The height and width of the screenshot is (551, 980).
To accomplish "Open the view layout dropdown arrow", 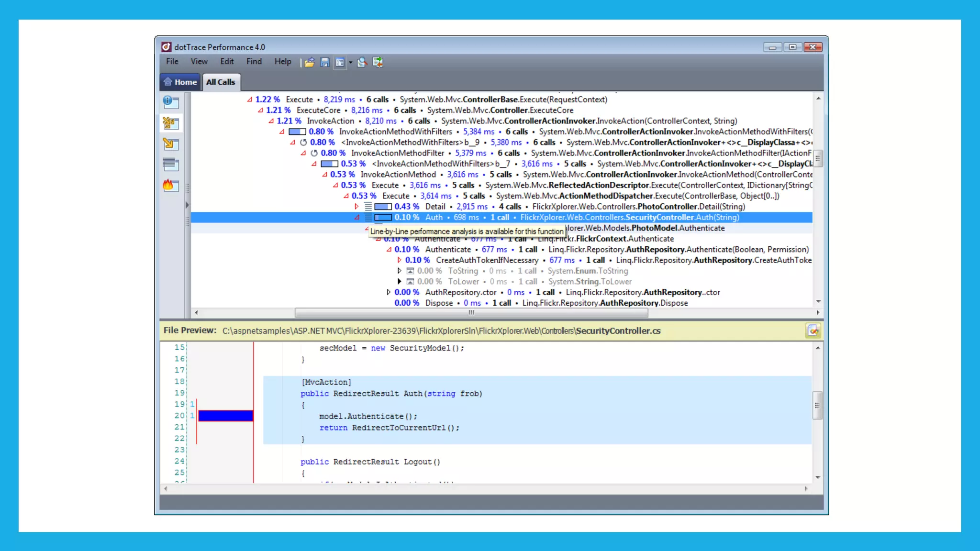I will pos(351,63).
